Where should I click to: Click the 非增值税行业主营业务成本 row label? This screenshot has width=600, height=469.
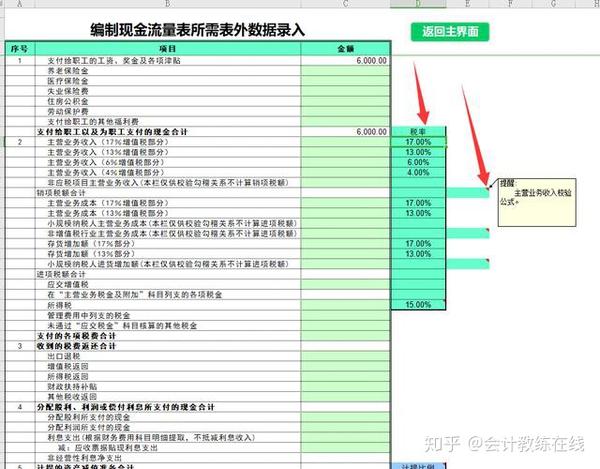[x=172, y=233]
